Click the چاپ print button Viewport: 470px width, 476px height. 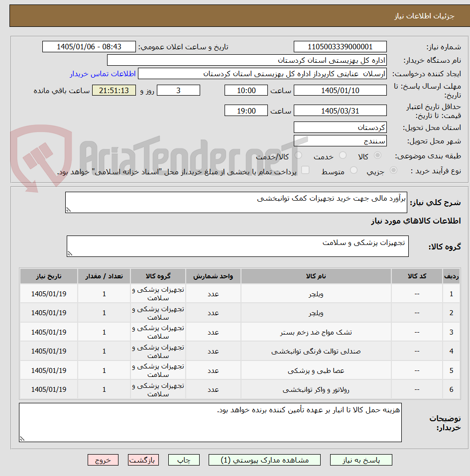tap(184, 460)
